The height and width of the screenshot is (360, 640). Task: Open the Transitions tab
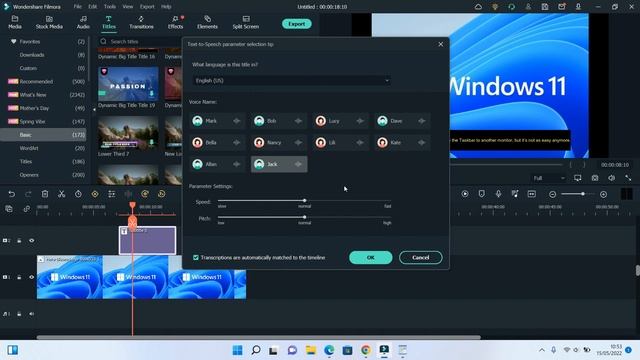pyautogui.click(x=141, y=22)
